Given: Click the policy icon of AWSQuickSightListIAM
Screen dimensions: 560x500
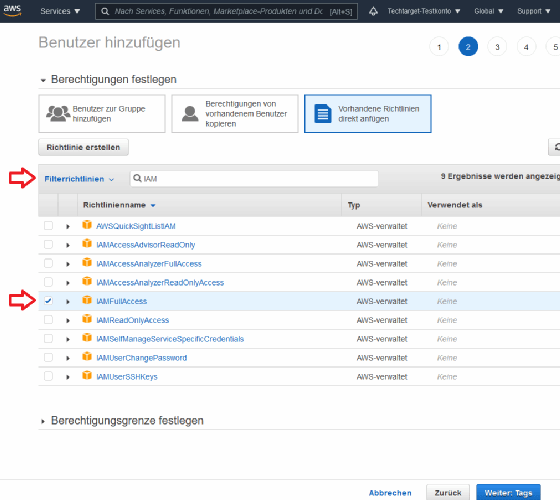Looking at the screenshot, I should coord(87,225).
